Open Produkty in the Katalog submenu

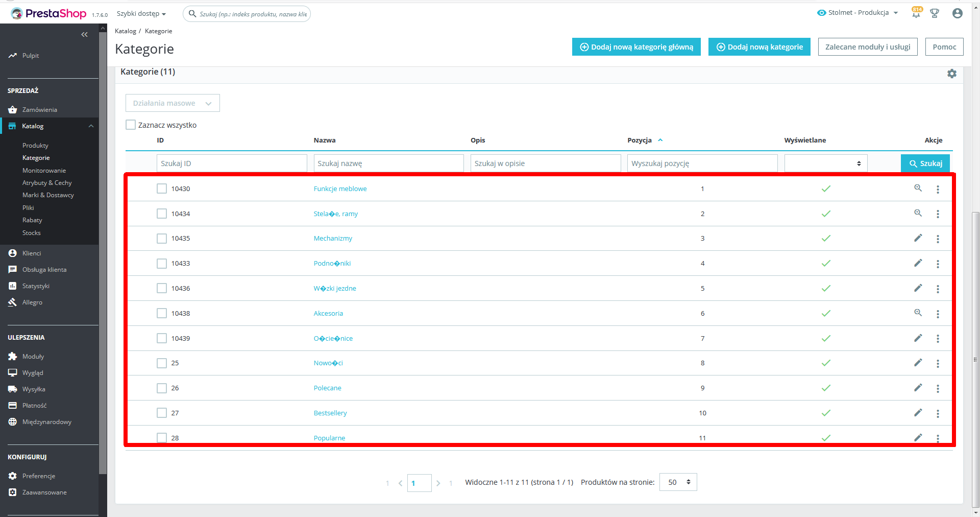[35, 146]
